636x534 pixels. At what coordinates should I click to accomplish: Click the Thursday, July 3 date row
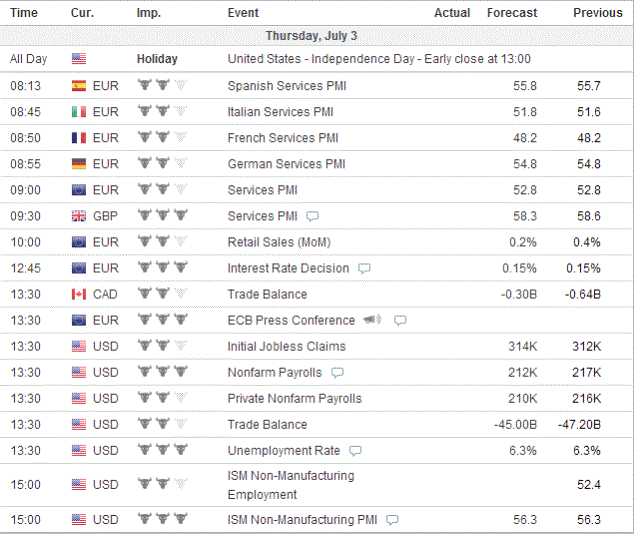click(x=316, y=36)
